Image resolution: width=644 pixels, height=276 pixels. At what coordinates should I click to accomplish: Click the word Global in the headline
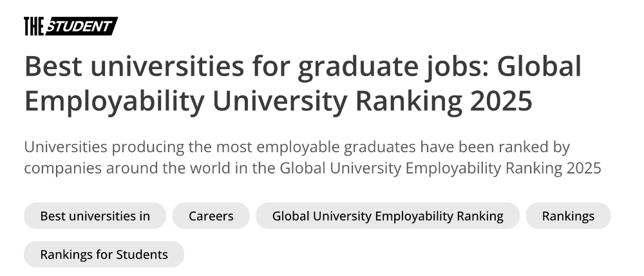tap(539, 66)
